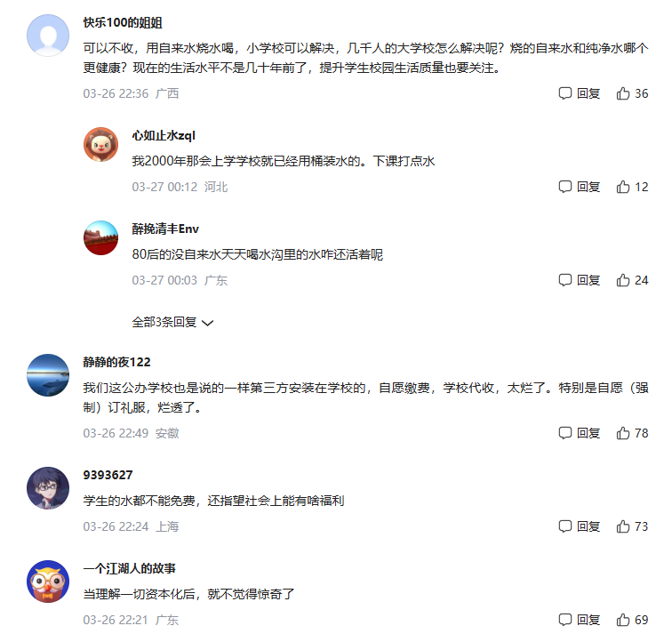Open 静静的夜122 profile via username
The image size is (672, 642).
pos(116,362)
